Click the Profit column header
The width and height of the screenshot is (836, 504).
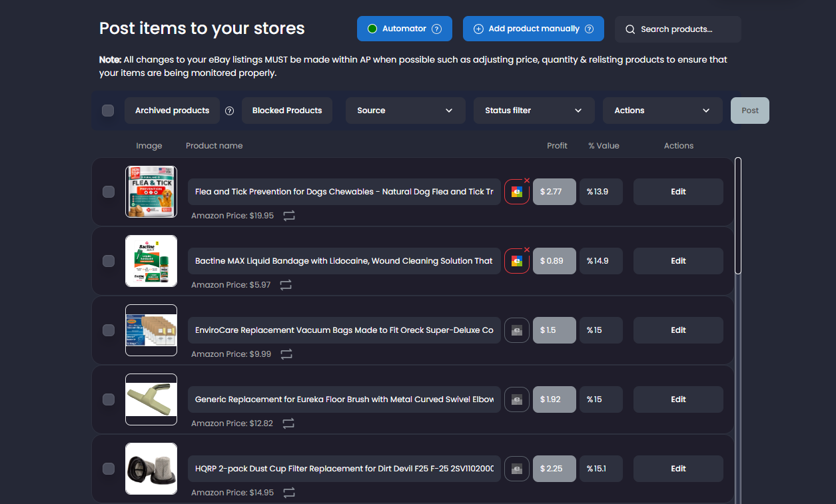pyautogui.click(x=557, y=146)
